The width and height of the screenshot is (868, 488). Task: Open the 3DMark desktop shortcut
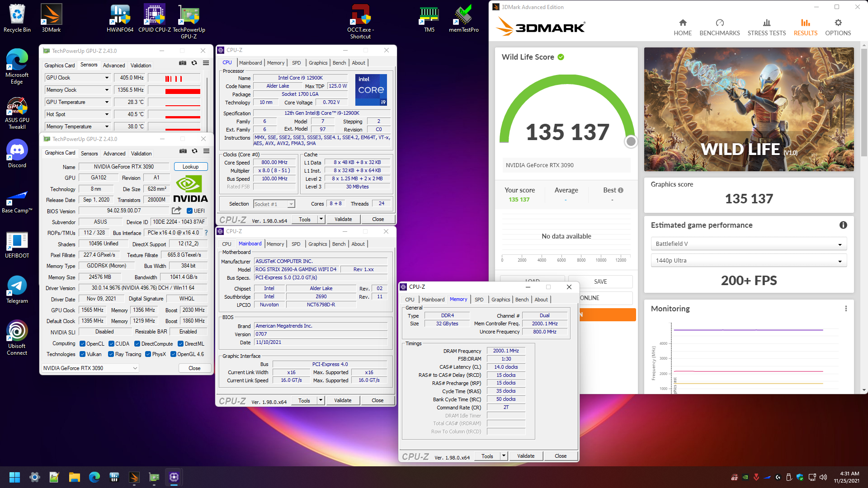coord(51,18)
